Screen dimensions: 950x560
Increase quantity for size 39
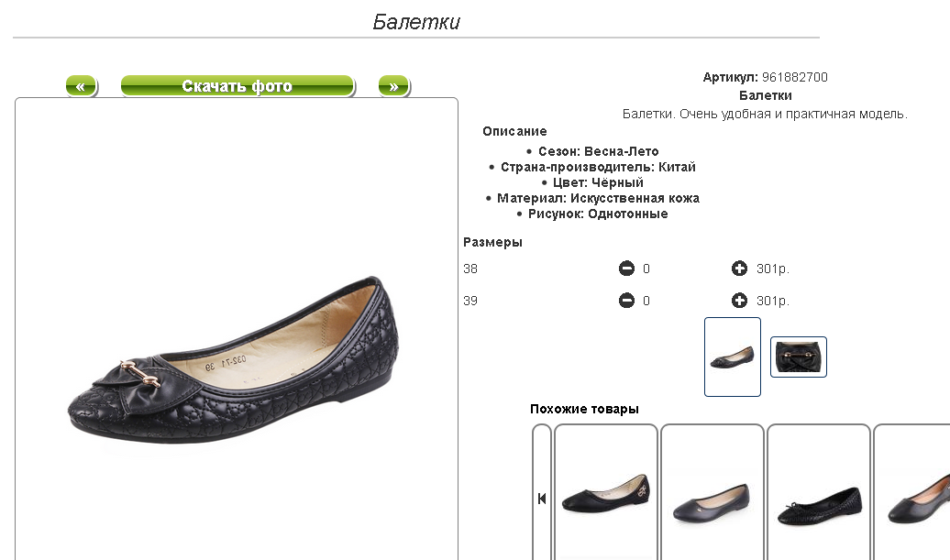pos(739,301)
